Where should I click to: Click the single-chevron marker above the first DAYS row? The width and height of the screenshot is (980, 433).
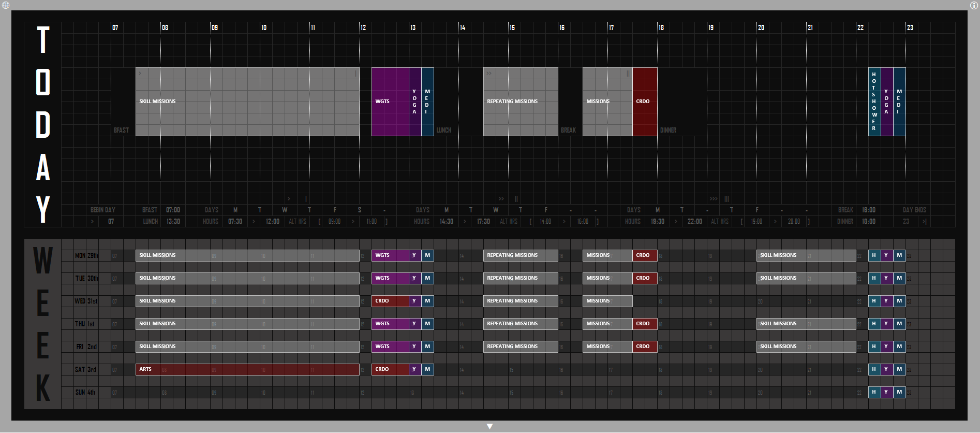point(289,199)
